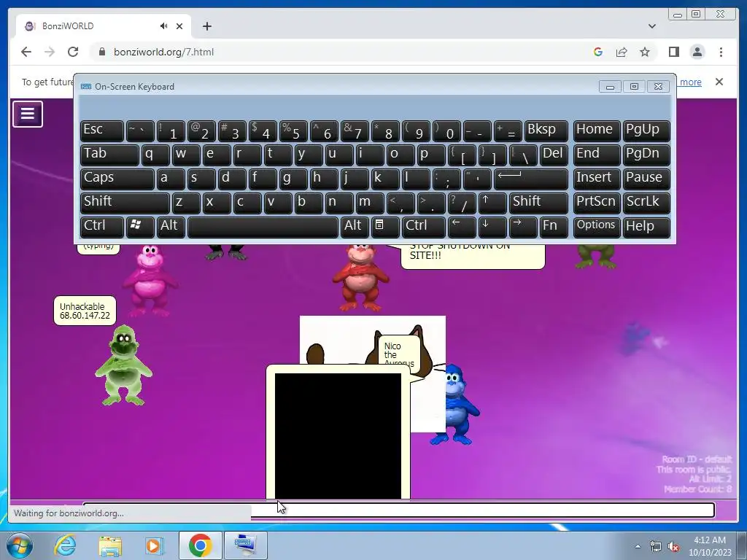
Task: Dismiss the Chrome info bar
Action: click(x=719, y=82)
